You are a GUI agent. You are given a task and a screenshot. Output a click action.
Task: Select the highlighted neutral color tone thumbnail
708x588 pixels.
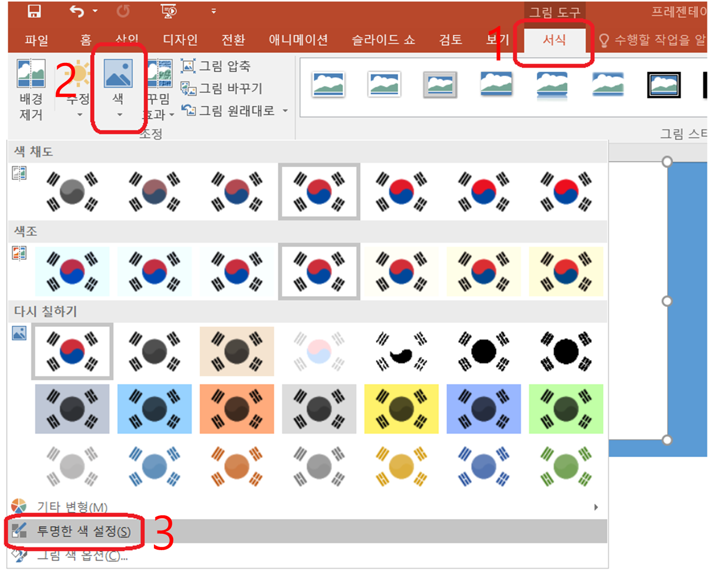click(319, 272)
